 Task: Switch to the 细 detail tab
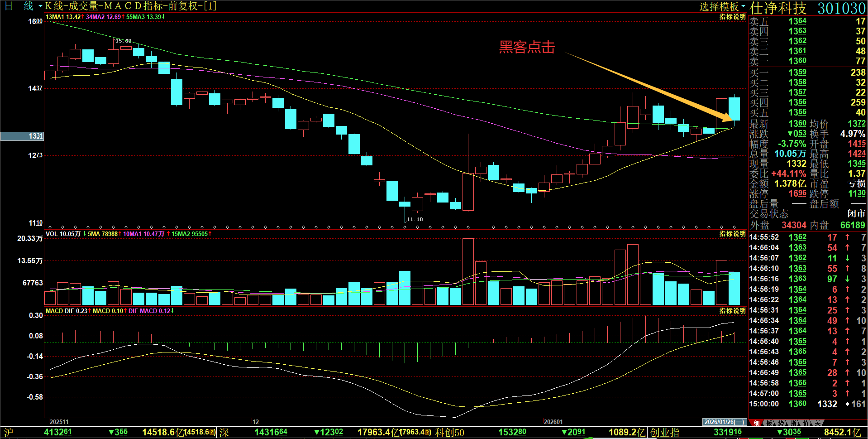click(x=757, y=423)
